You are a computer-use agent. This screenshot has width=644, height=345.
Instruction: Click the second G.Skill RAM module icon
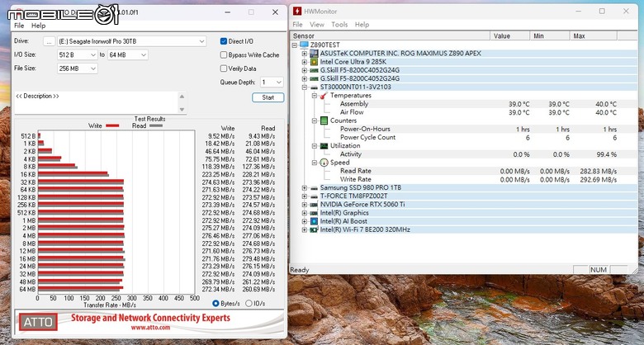314,78
